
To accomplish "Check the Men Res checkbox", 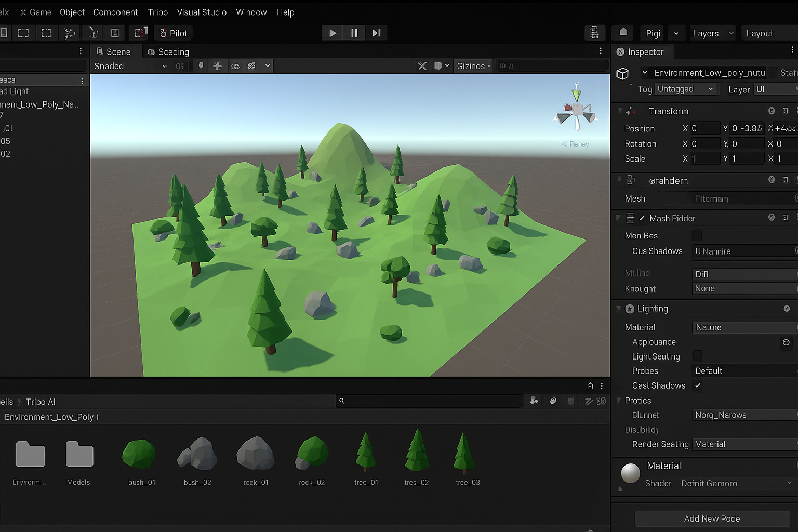I will [697, 235].
